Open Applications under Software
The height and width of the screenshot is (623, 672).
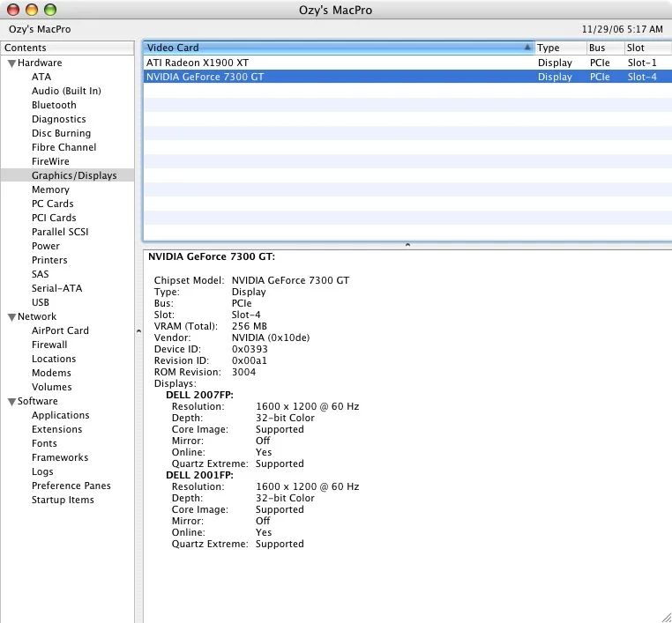(x=61, y=415)
